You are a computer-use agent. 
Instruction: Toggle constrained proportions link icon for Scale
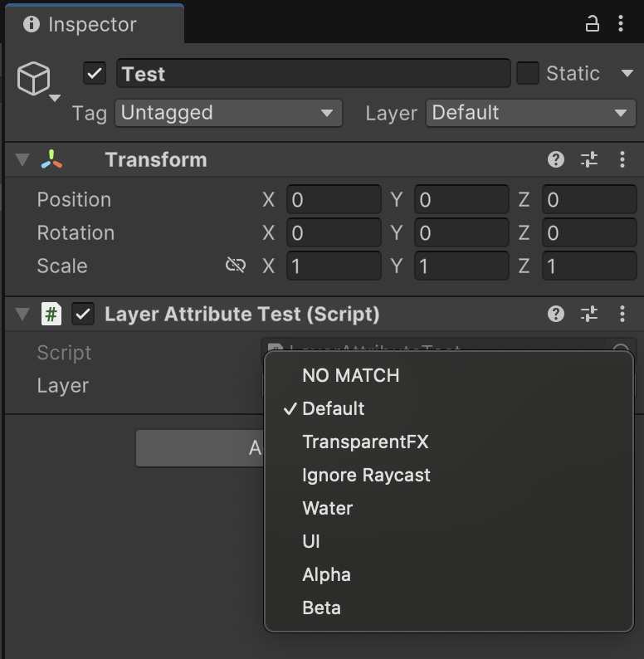(236, 266)
